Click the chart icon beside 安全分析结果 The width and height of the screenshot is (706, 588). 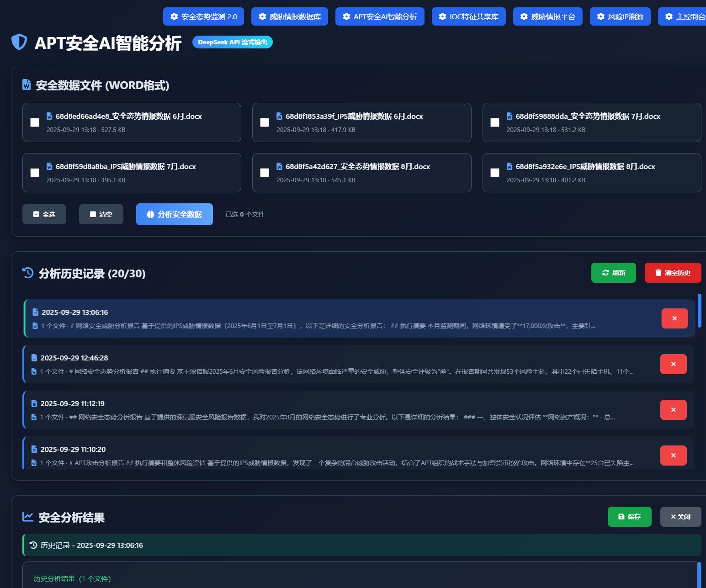tap(28, 517)
